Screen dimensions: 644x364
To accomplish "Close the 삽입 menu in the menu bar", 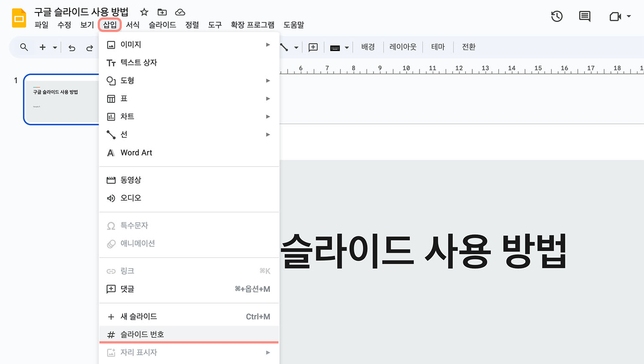I will click(x=110, y=25).
